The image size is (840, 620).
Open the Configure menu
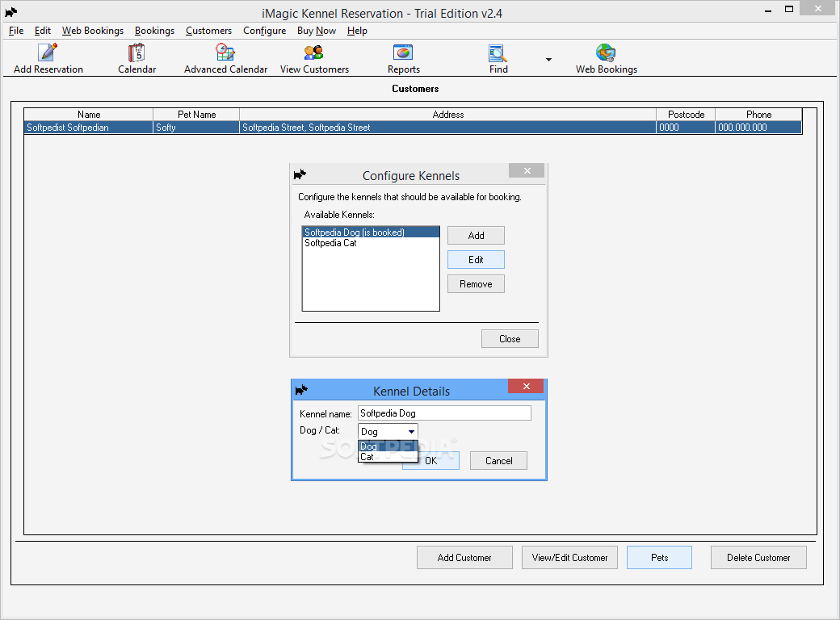pos(265,31)
